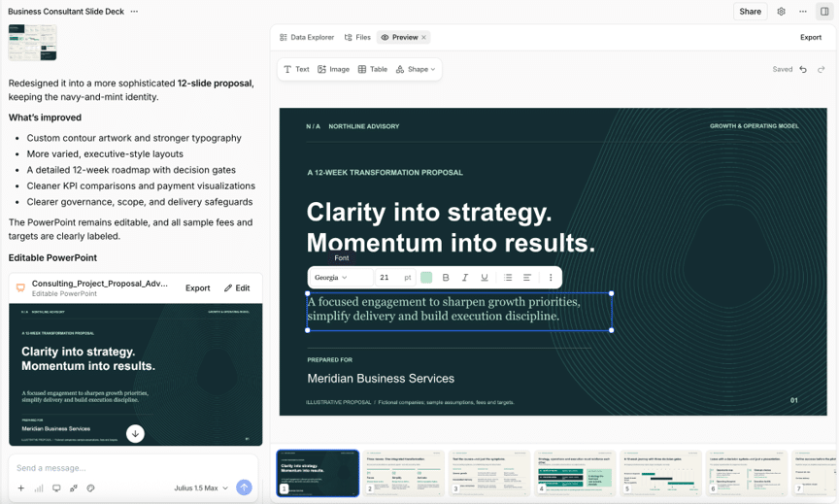Click the bar chart icon in message box
This screenshot has height=504, width=839.
click(39, 487)
